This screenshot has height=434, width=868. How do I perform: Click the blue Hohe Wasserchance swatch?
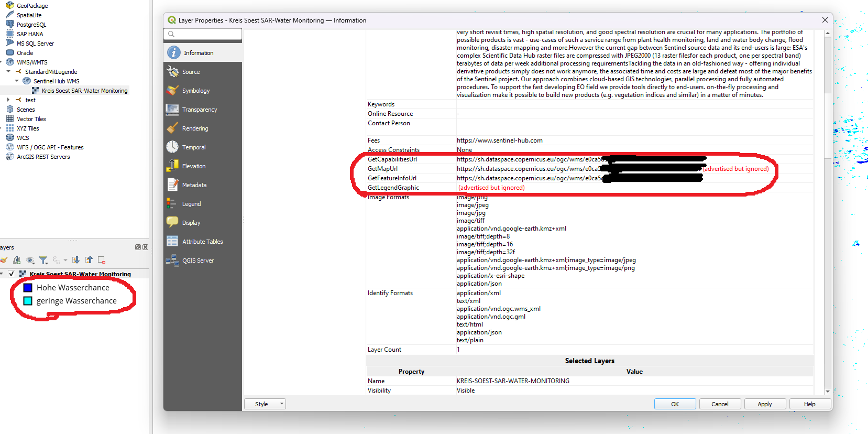pyautogui.click(x=28, y=288)
